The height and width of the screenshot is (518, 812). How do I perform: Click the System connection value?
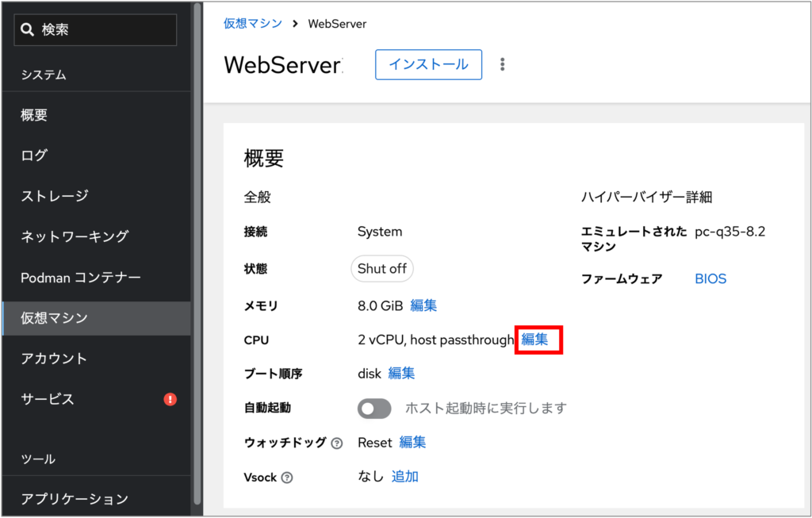[x=380, y=232]
